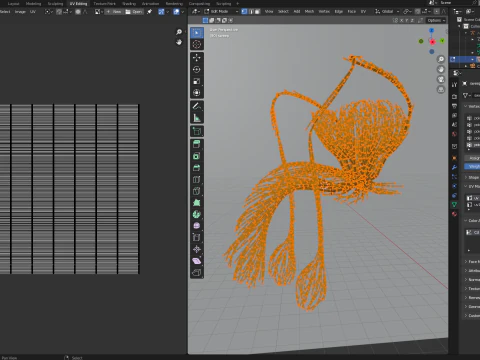
Task: Select the Shear tool
Action: click(x=197, y=261)
